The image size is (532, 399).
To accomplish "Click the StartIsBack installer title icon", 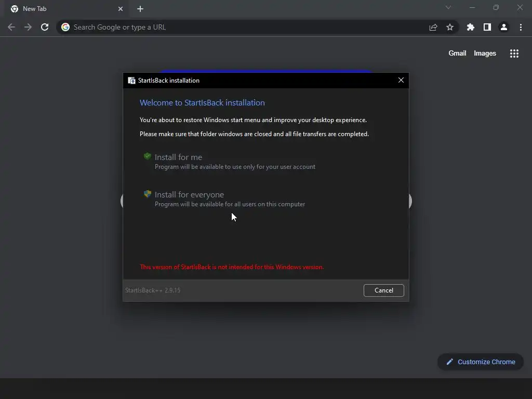I will point(131,81).
